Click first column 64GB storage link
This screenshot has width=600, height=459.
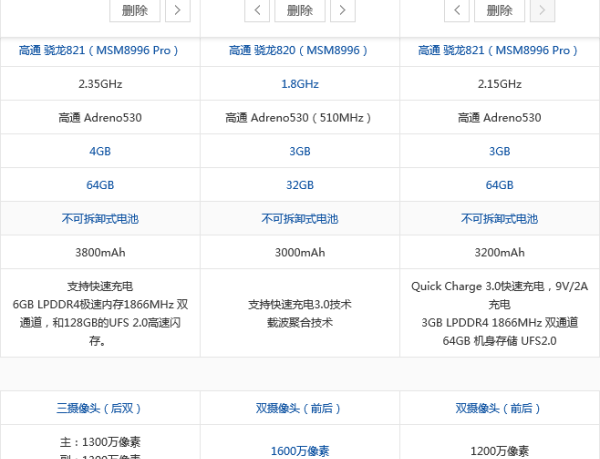click(100, 185)
